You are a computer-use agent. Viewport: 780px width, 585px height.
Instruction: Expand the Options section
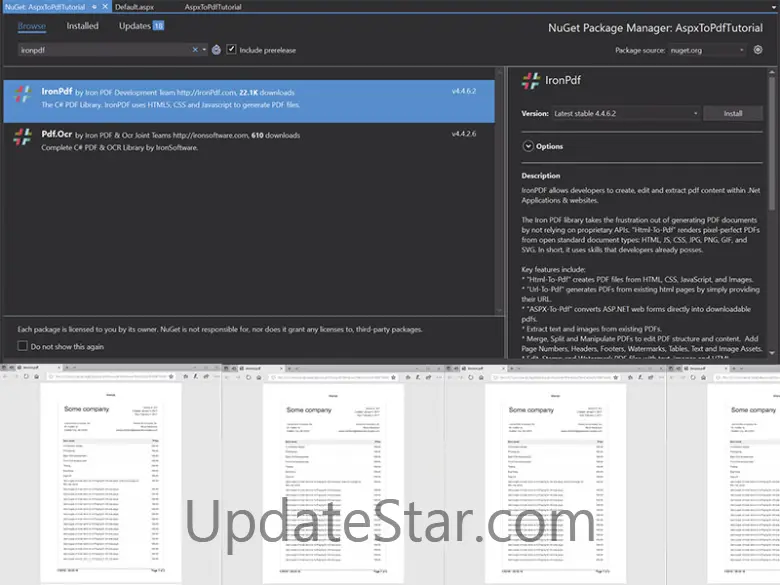[x=528, y=146]
